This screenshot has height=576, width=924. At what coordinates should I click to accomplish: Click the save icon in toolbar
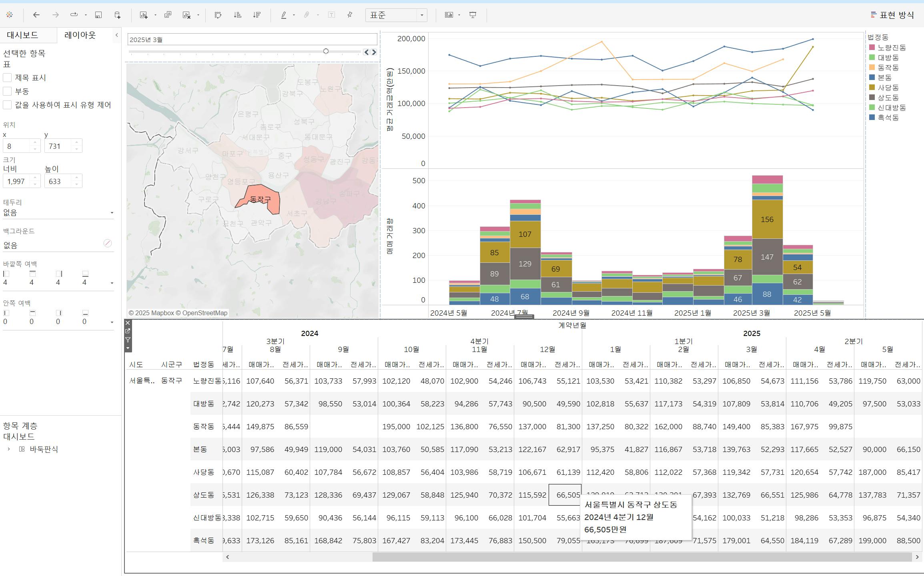pyautogui.click(x=98, y=15)
